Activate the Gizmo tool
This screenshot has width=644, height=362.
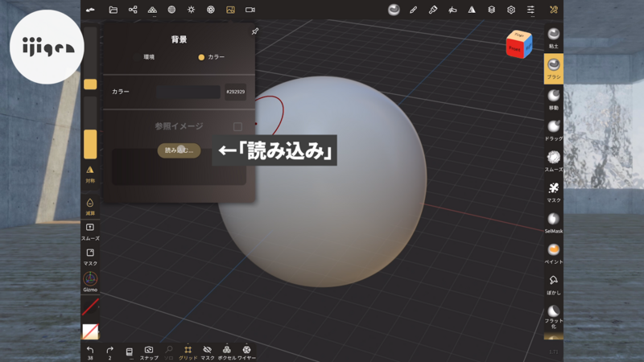click(x=90, y=282)
